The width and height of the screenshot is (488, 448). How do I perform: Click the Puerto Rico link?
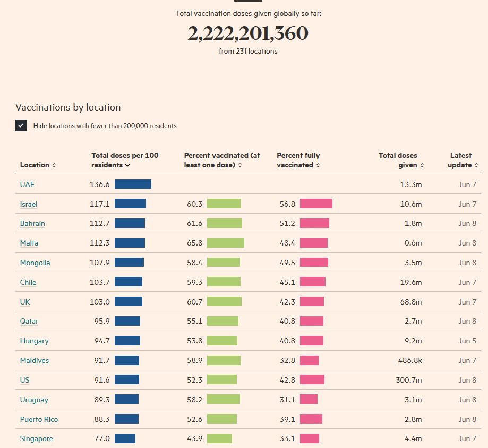tap(39, 420)
